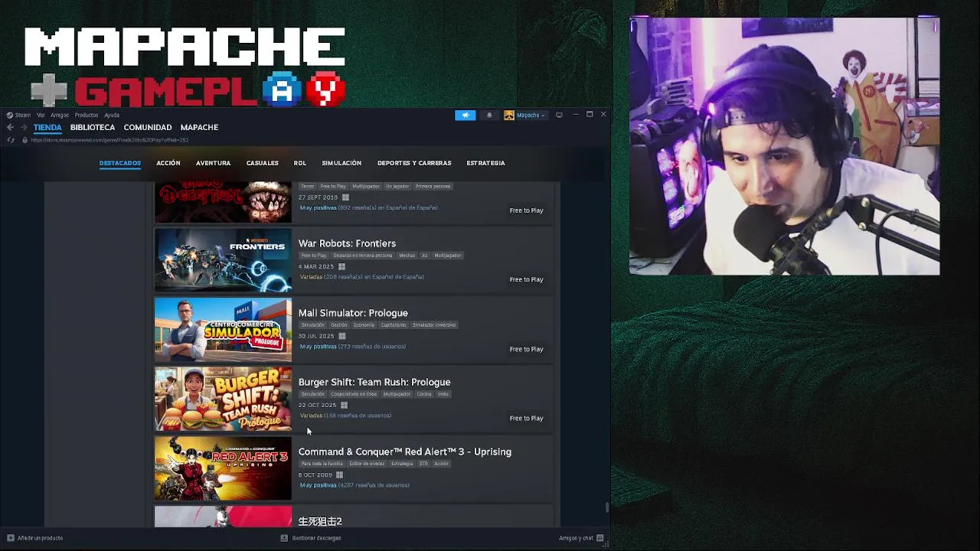The image size is (980, 551).
Task: Click the Steam forward navigation arrow
Action: tap(23, 128)
